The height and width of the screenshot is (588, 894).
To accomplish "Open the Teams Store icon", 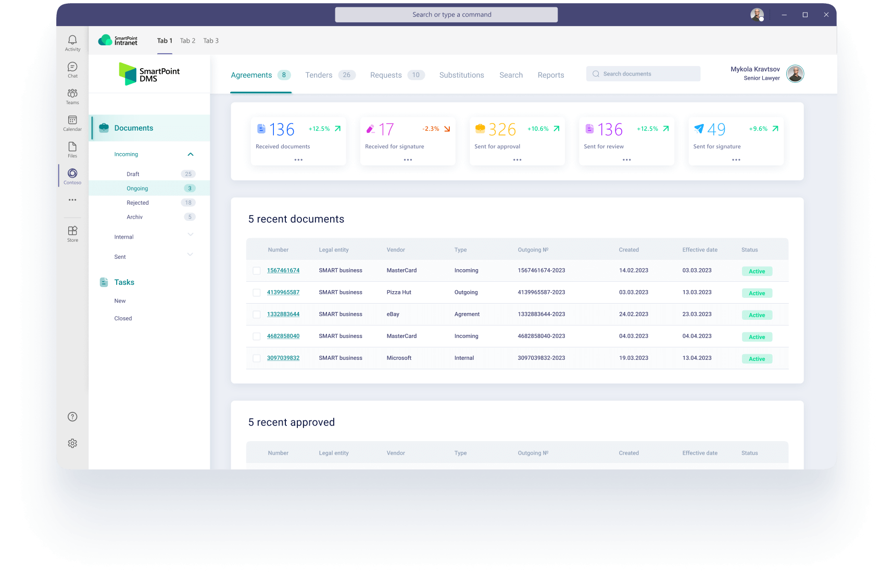I will pos(72,230).
